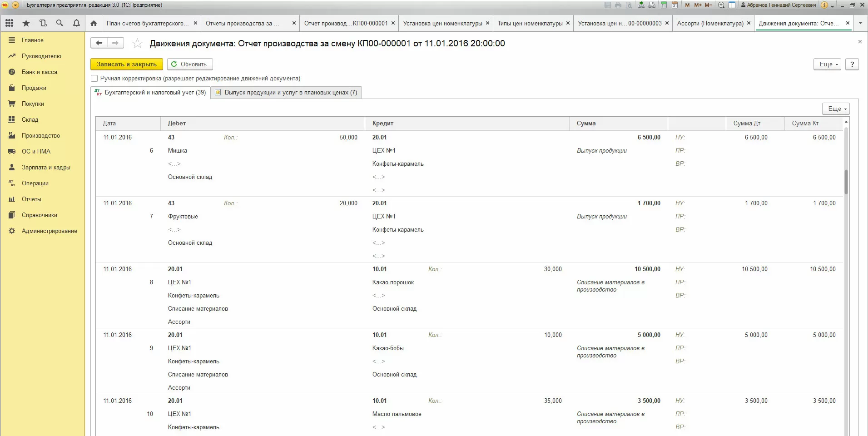Go to the Home page icon
The width and height of the screenshot is (868, 436).
pyautogui.click(x=94, y=23)
